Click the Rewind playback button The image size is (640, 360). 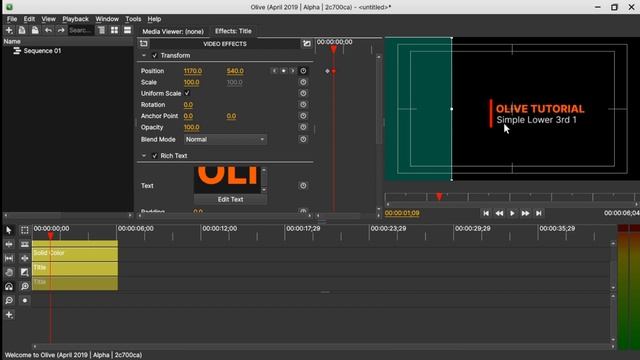[x=499, y=213]
